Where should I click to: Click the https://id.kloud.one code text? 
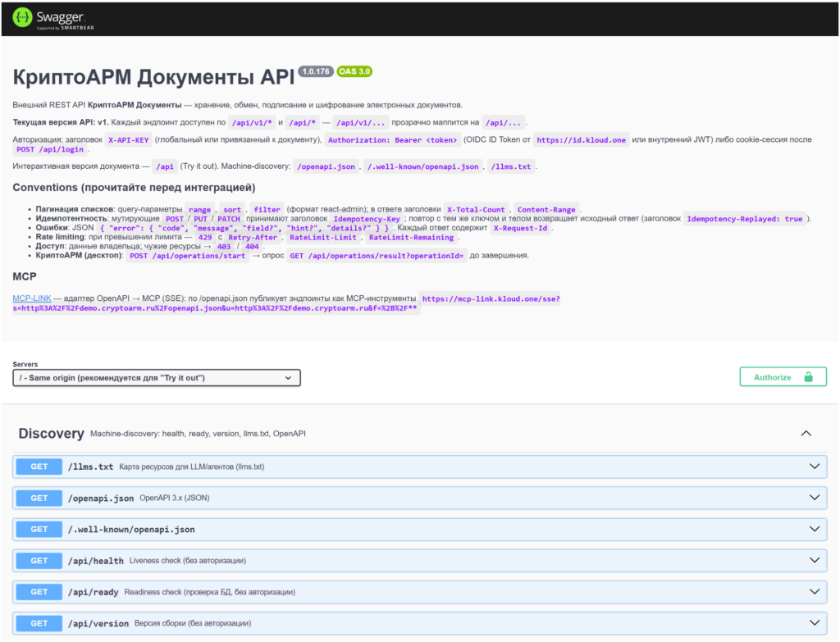coord(582,139)
